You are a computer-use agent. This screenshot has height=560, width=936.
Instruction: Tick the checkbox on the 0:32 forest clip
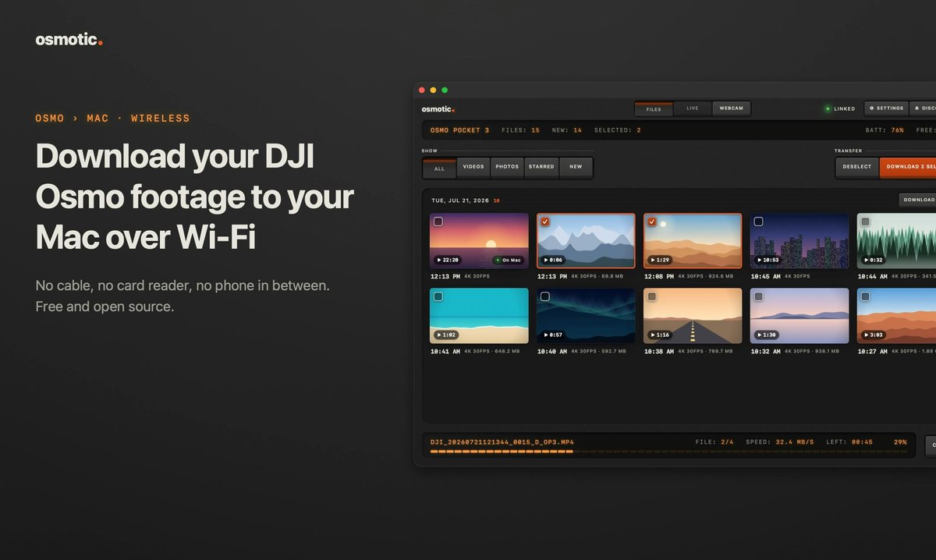[x=865, y=222]
